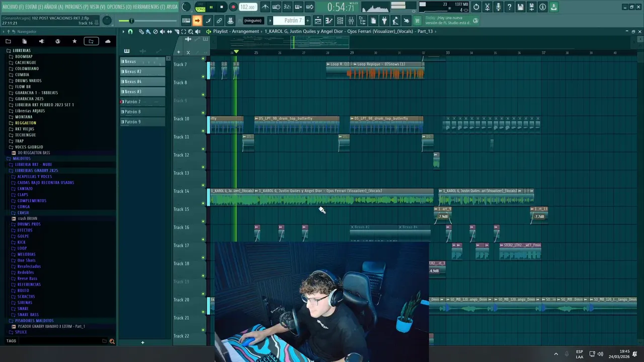644x362 pixels.
Task: Open the PATRONES (P) menu
Action: coord(76,7)
